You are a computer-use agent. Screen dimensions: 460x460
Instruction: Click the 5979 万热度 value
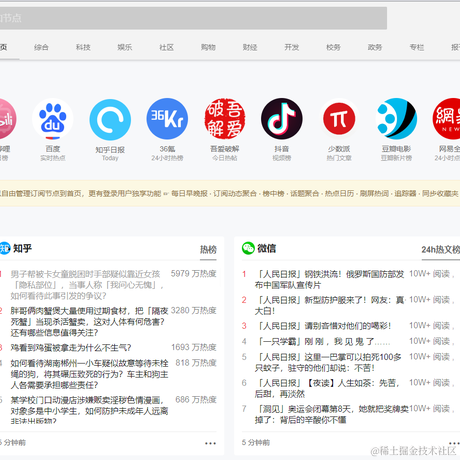point(194,274)
